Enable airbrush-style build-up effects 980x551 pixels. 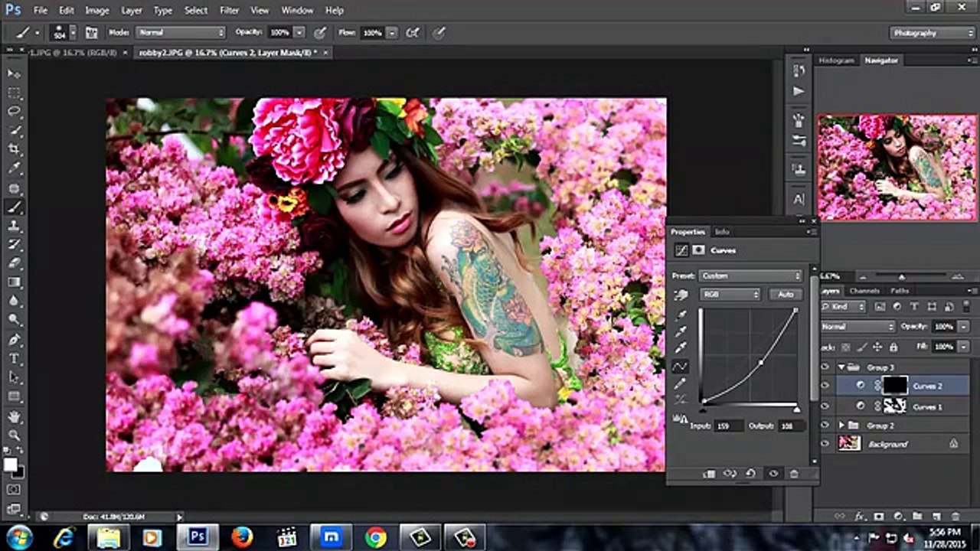[413, 33]
